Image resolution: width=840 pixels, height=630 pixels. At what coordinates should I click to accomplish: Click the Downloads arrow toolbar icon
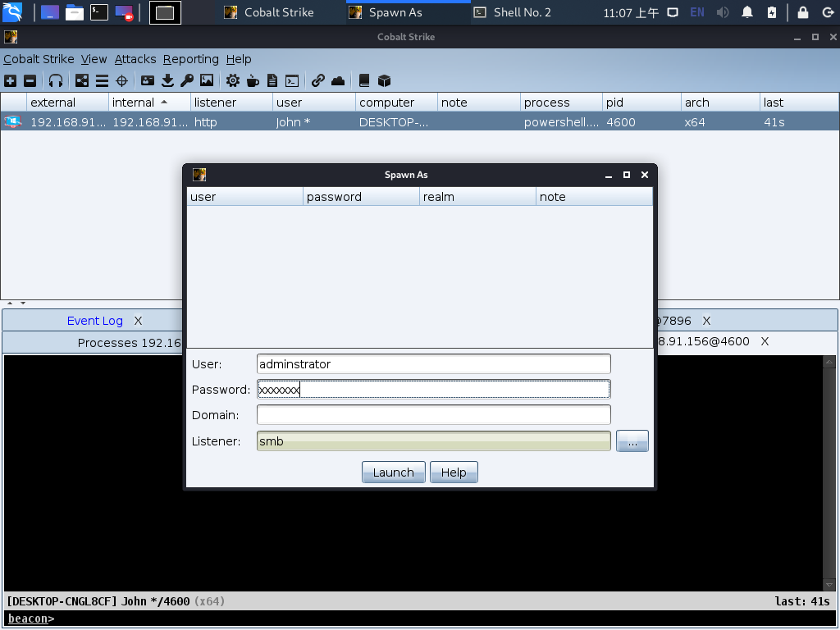click(167, 80)
